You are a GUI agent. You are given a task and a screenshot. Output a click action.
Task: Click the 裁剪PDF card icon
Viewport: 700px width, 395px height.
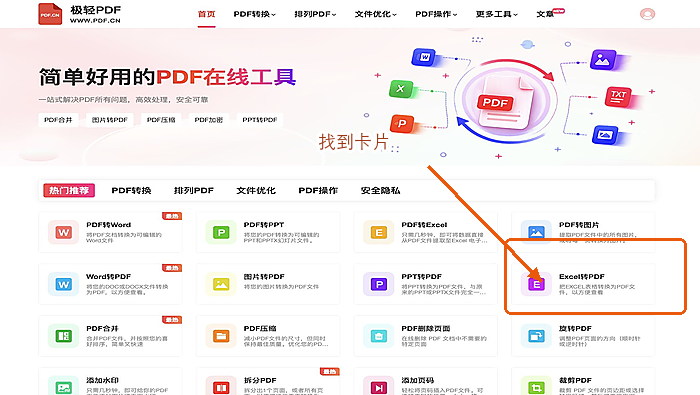[536, 387]
